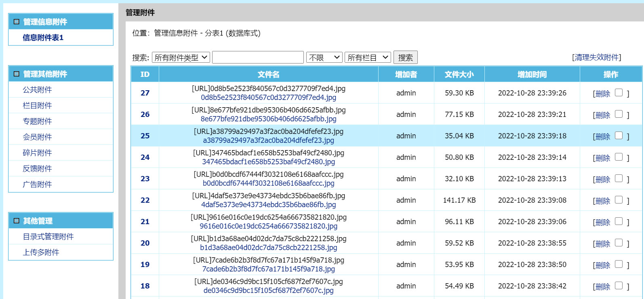Open file link 7cade6b2b3f8d7fc67a171b145f9a718.jpg
The height and width of the screenshot is (299, 644).
(269, 269)
